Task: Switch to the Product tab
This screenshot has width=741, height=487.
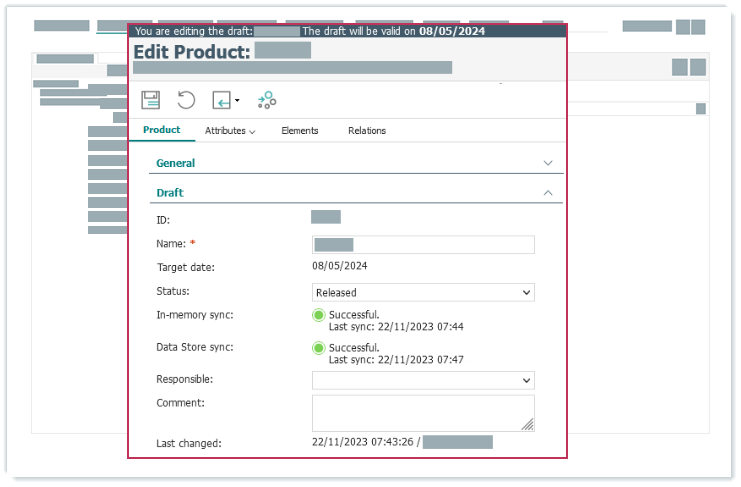Action: click(162, 130)
